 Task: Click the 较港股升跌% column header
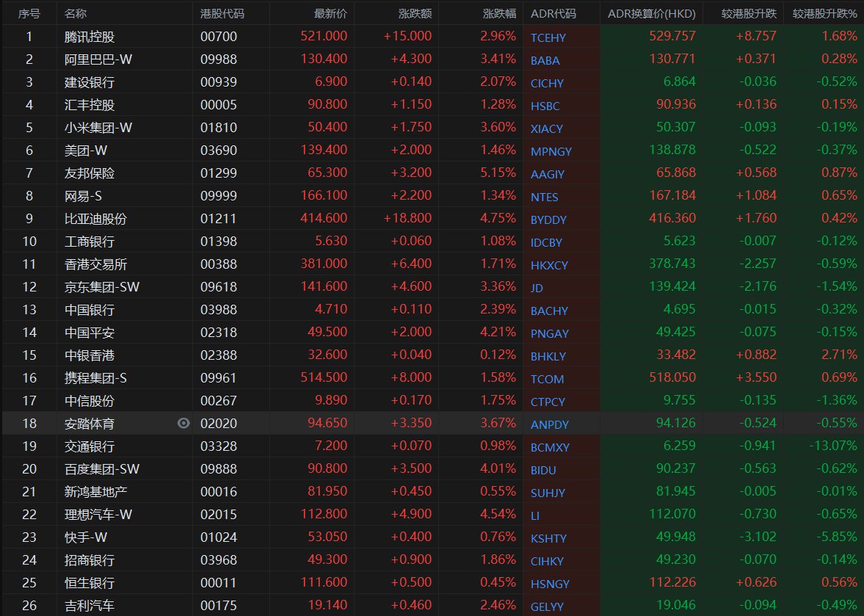(x=825, y=14)
